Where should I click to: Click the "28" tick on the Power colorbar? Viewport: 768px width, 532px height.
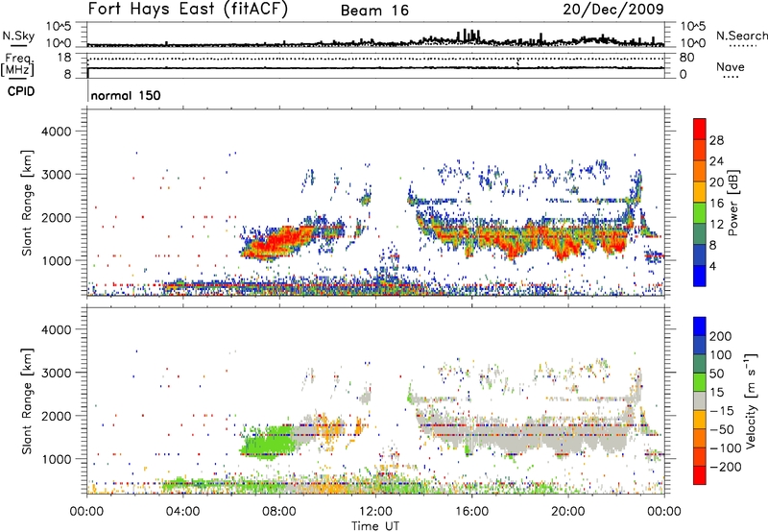pyautogui.click(x=716, y=140)
